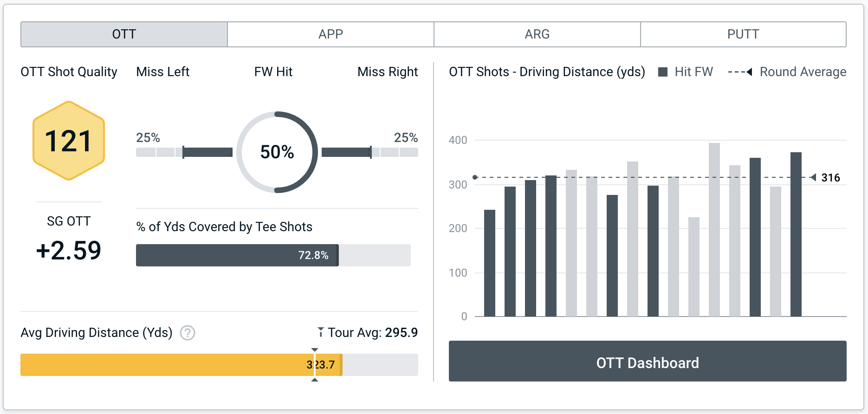Click the 121 shot quality hexagon badge

tap(69, 141)
